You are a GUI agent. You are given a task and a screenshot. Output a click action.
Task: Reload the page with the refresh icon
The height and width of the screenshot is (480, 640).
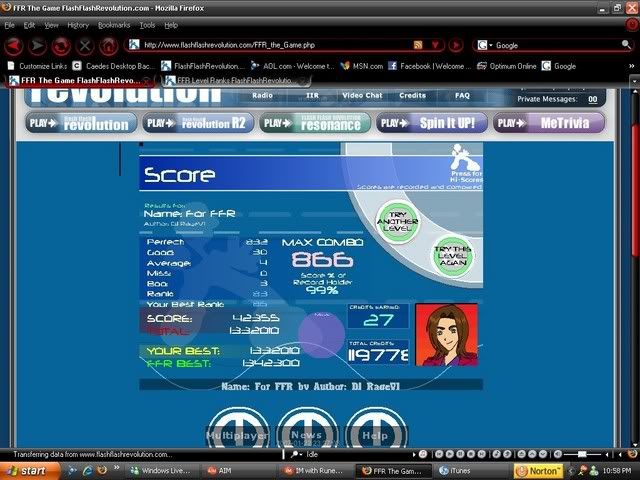pyautogui.click(x=61, y=45)
